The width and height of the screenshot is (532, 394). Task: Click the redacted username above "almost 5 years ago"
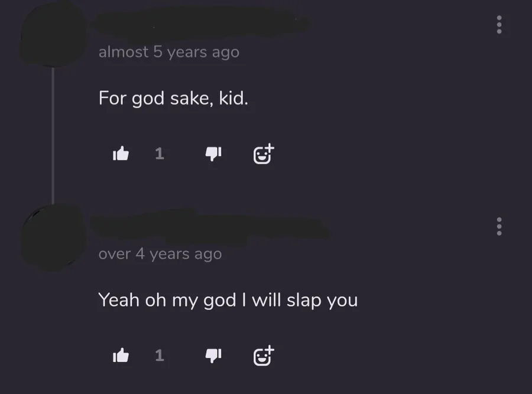pos(200,22)
